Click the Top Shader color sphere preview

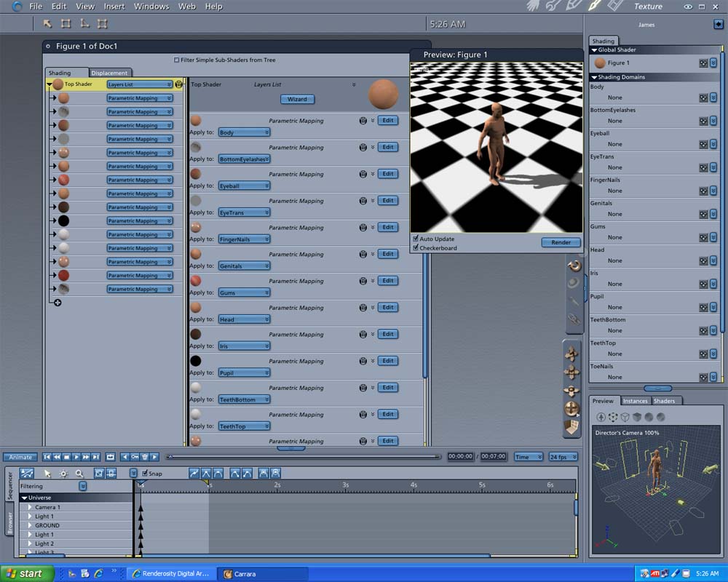(x=383, y=95)
